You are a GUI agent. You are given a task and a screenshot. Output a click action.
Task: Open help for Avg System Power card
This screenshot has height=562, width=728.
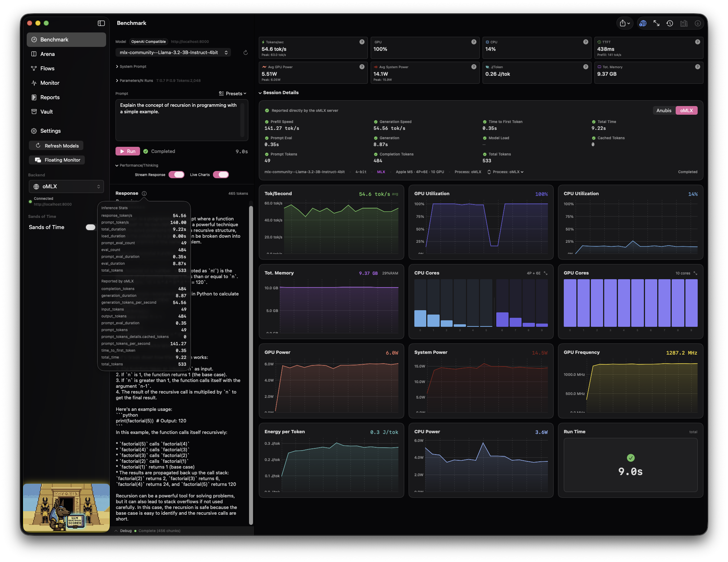click(x=474, y=67)
